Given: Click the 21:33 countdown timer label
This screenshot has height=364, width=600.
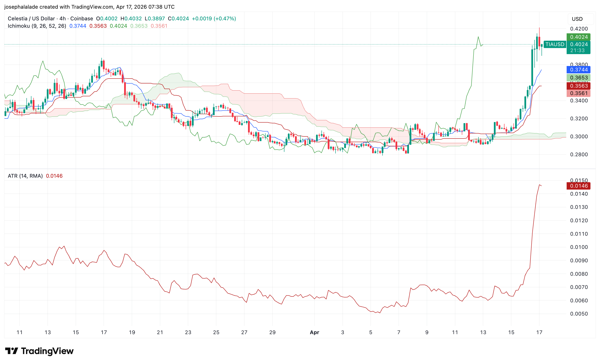Looking at the screenshot, I should (x=577, y=50).
